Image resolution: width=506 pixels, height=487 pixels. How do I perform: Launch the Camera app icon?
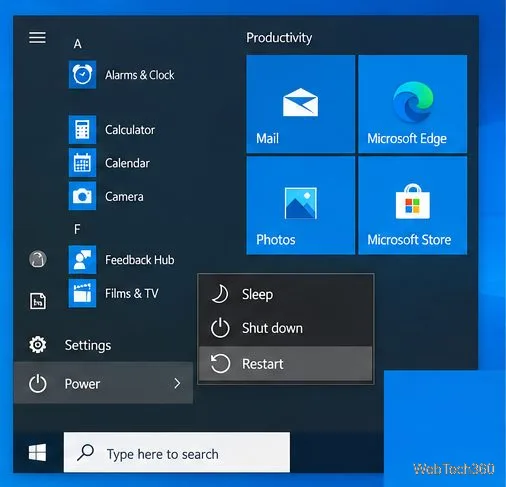[82, 196]
